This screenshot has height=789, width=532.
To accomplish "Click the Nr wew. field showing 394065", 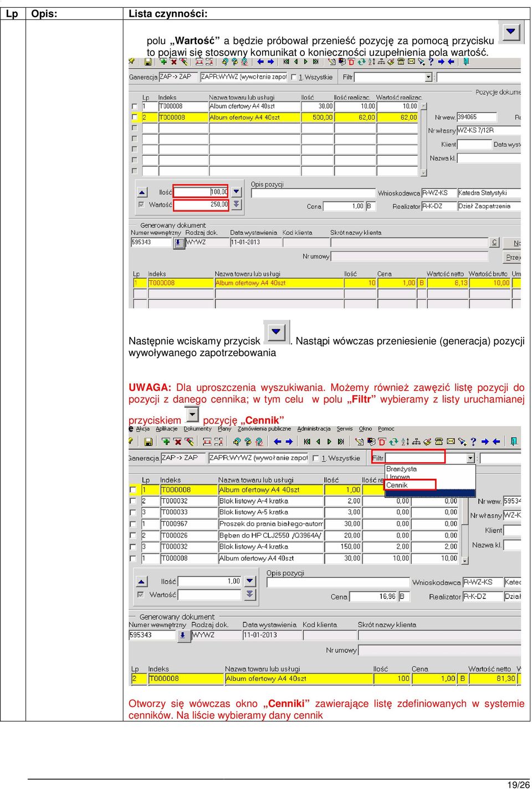I will tap(477, 117).
